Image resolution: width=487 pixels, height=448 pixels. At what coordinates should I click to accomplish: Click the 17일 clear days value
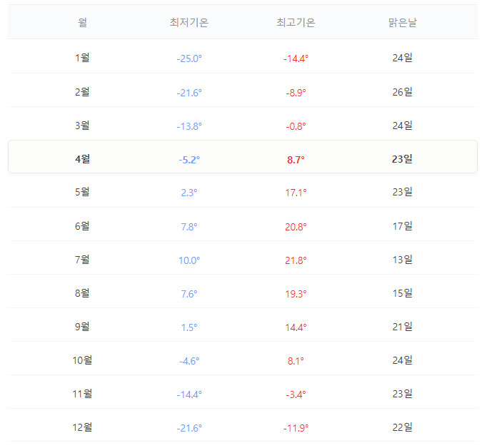[403, 226]
